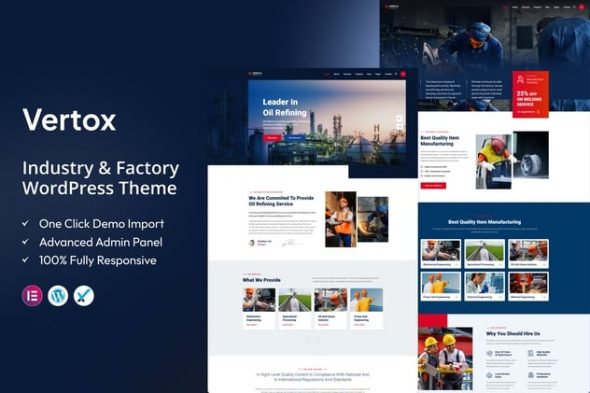The image size is (590, 393).
Task: Click the Industry & Factory WordPress Theme text
Action: pyautogui.click(x=100, y=178)
